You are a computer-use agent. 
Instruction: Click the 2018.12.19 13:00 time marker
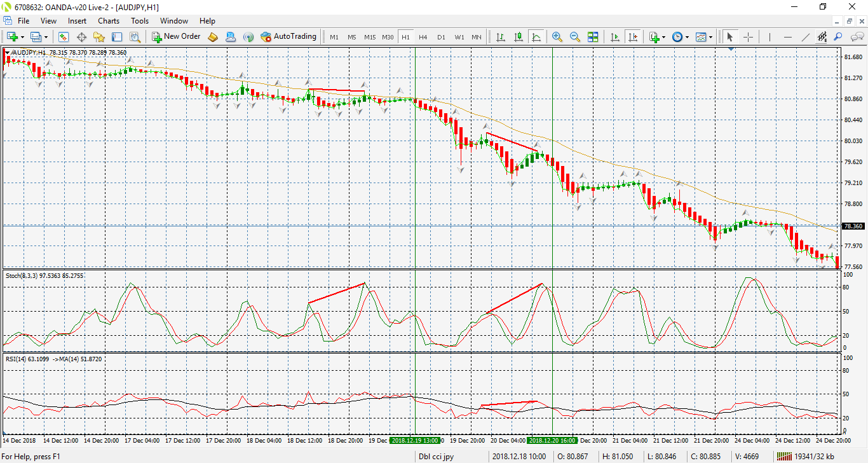tap(415, 440)
